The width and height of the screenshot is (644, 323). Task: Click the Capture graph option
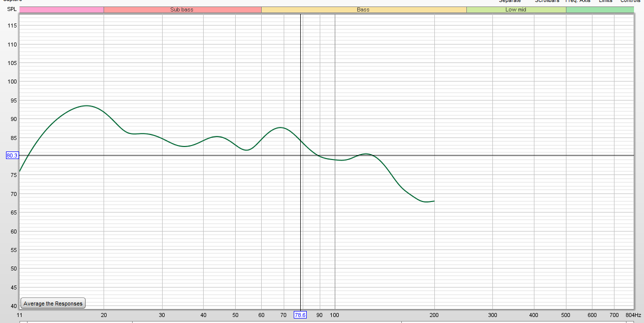tap(13, 1)
